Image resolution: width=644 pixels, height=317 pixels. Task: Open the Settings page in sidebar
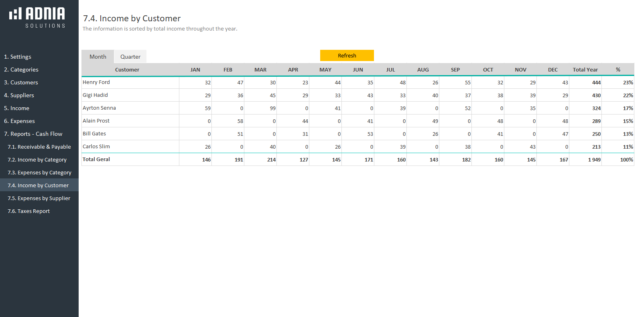[x=18, y=57]
